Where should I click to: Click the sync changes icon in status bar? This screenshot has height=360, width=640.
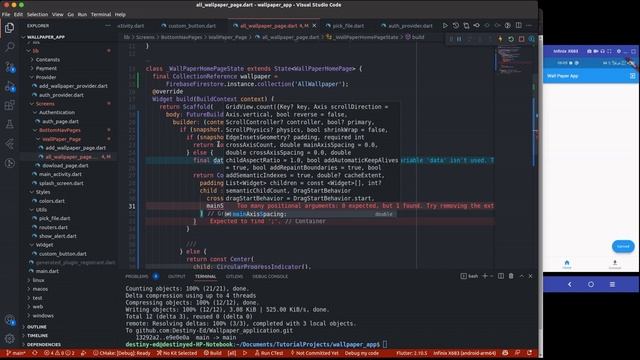pos(35,353)
